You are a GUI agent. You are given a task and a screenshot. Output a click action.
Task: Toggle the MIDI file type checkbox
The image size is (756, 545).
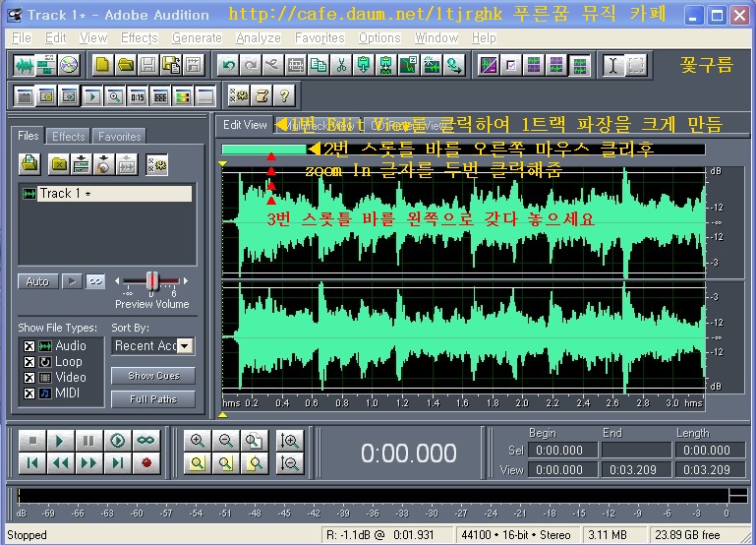point(29,394)
